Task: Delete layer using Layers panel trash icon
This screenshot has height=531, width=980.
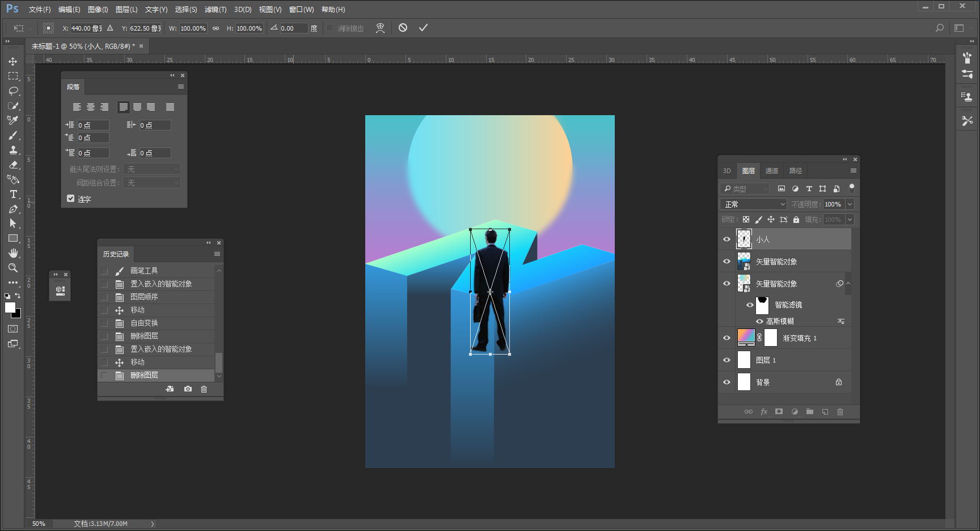Action: (x=840, y=412)
